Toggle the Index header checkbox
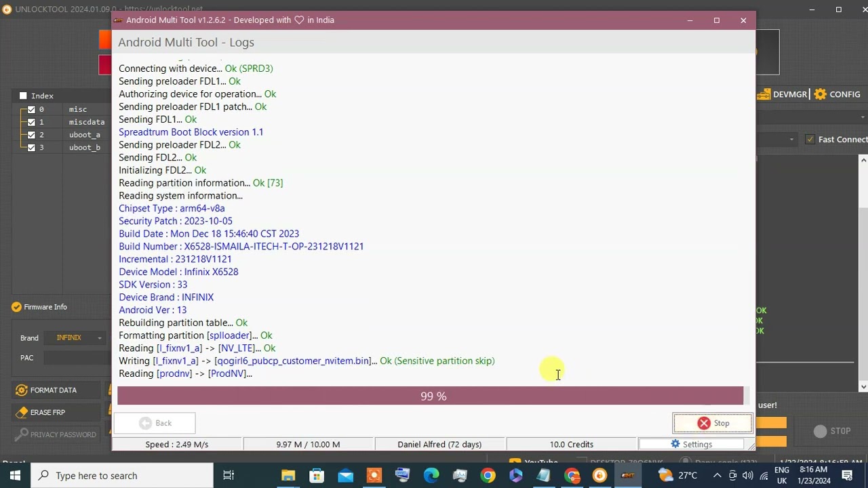The image size is (868, 488). point(23,96)
